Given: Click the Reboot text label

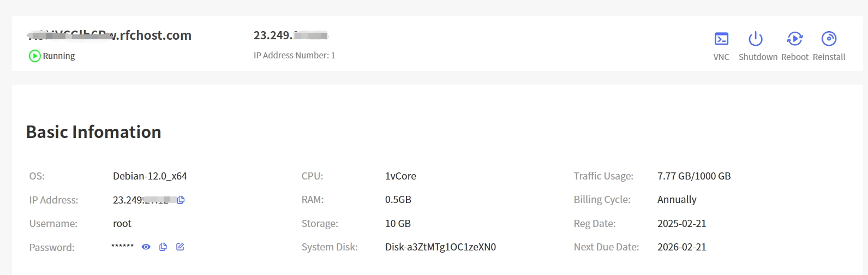Looking at the screenshot, I should 795,57.
